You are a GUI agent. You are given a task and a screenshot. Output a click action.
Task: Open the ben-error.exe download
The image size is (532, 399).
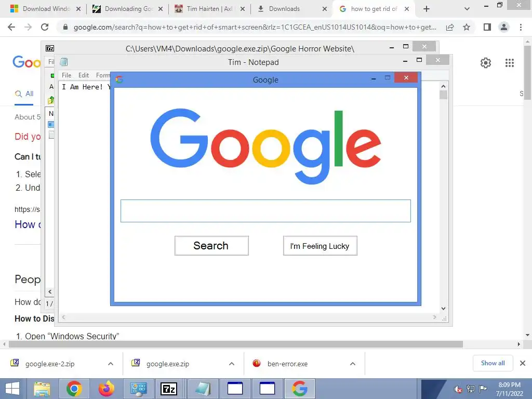coord(287,364)
